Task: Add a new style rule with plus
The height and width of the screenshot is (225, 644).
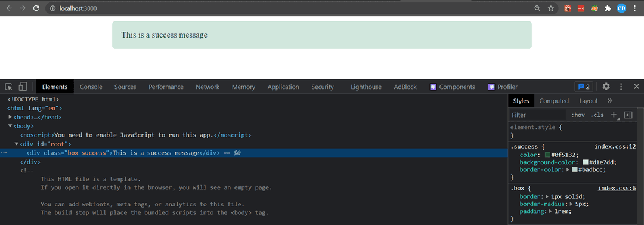Action: tap(614, 115)
